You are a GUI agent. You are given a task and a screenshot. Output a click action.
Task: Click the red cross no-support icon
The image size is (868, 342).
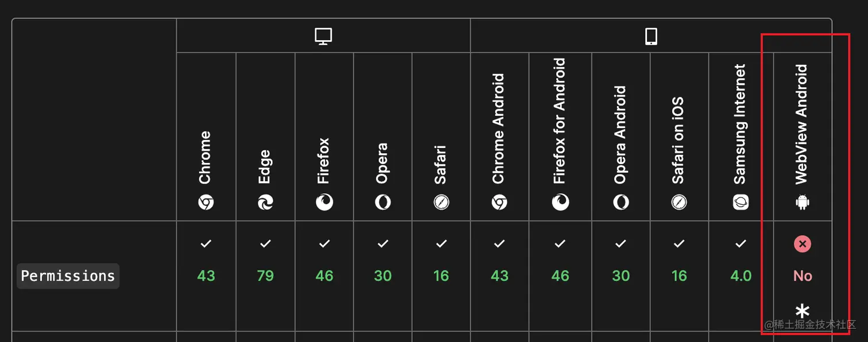point(802,244)
